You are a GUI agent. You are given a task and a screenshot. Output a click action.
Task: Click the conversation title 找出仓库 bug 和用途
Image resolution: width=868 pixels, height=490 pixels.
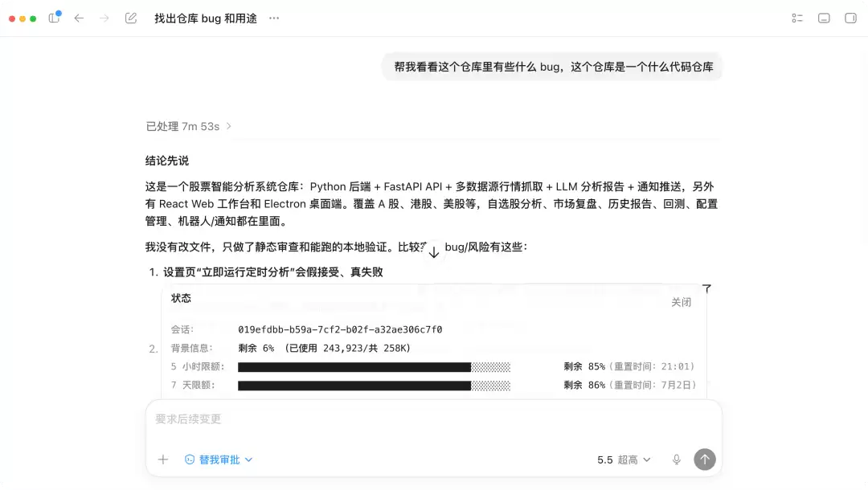[206, 18]
